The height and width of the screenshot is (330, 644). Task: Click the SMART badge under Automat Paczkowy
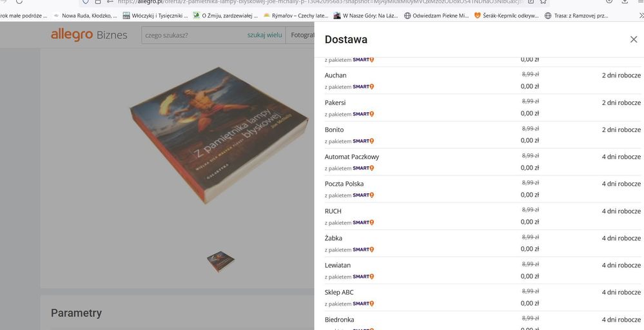[x=364, y=168]
